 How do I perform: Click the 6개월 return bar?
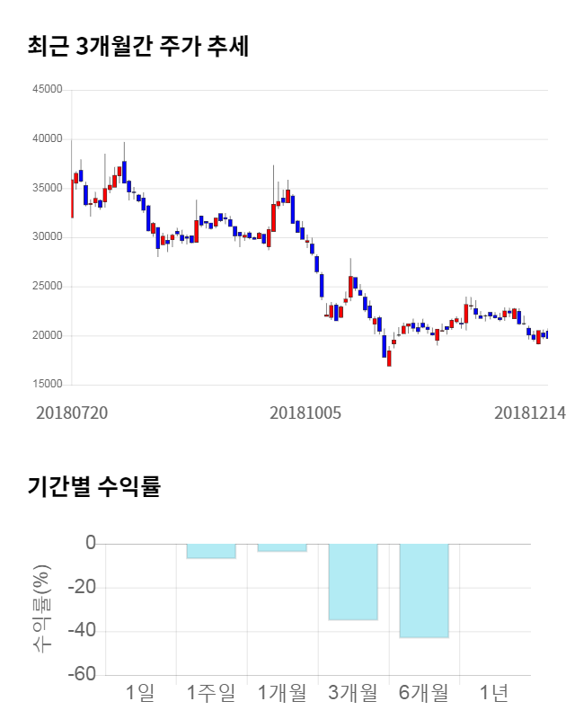424,590
